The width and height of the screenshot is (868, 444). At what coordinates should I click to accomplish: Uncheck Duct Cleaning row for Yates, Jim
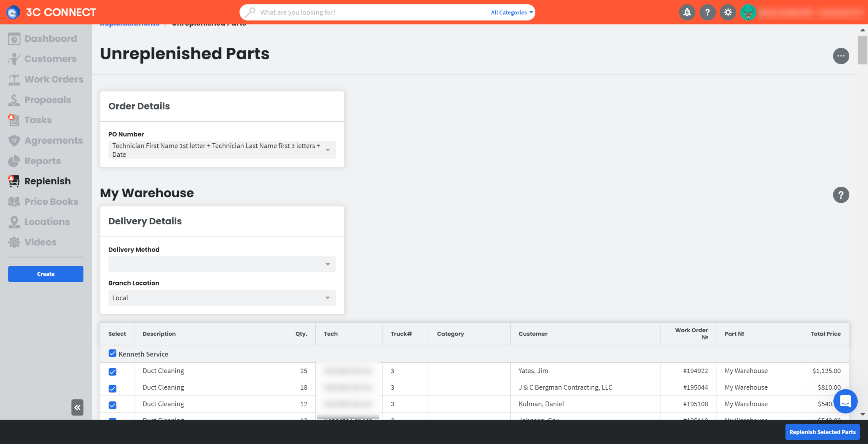click(113, 372)
